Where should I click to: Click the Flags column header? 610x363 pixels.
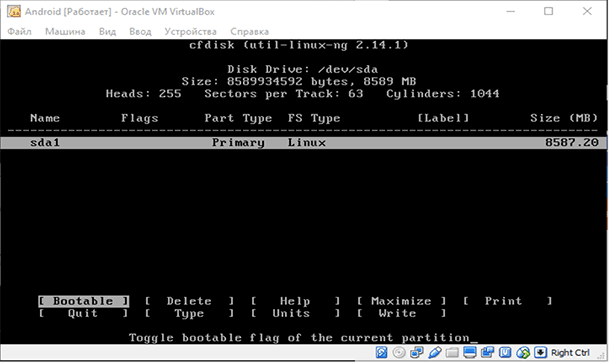[x=140, y=118]
